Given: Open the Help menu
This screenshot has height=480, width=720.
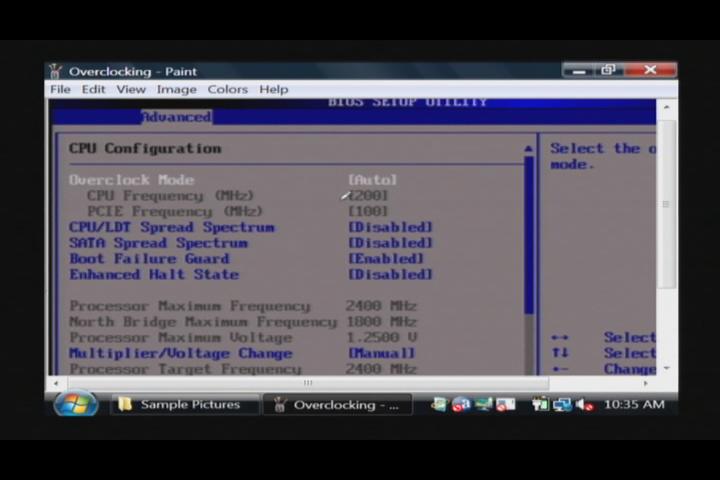Looking at the screenshot, I should [274, 89].
